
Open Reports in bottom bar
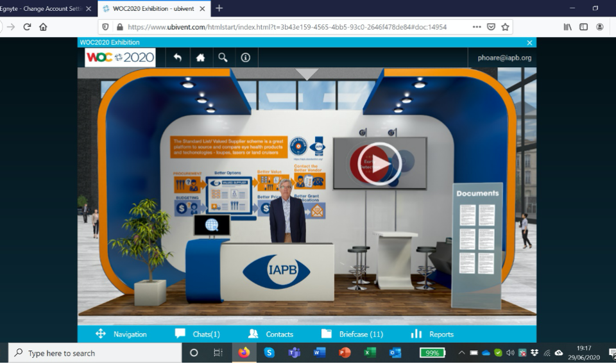(432, 334)
